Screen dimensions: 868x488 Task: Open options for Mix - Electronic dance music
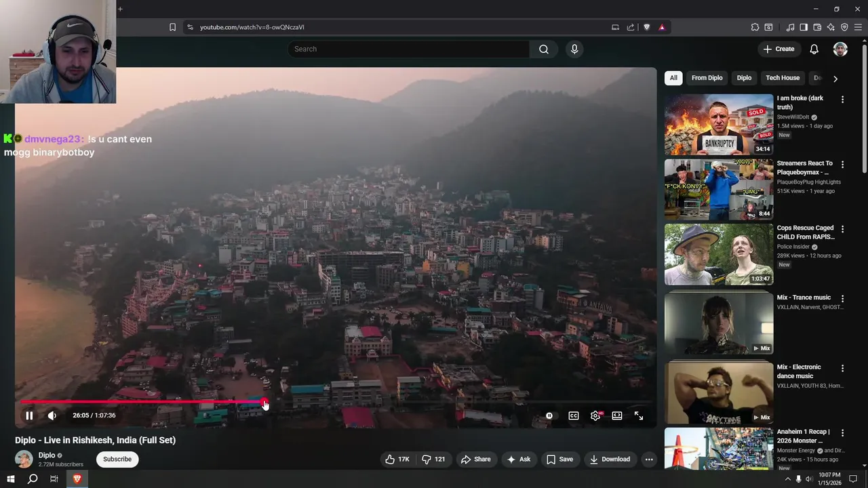coord(843,369)
